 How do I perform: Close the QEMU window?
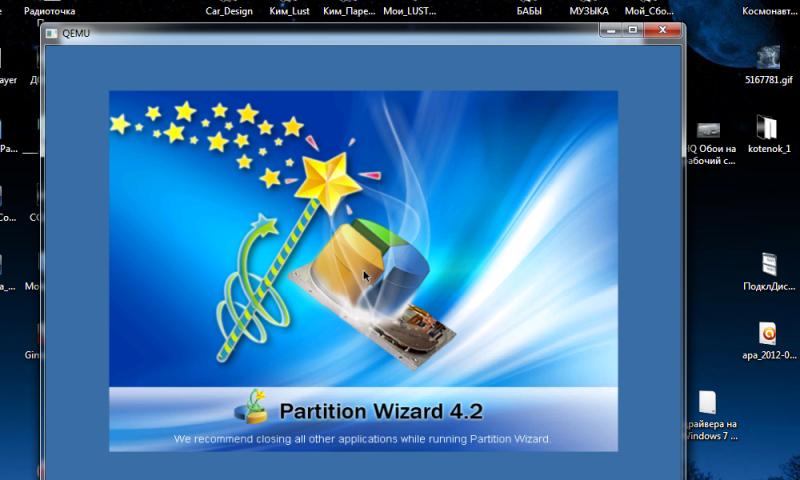(660, 31)
